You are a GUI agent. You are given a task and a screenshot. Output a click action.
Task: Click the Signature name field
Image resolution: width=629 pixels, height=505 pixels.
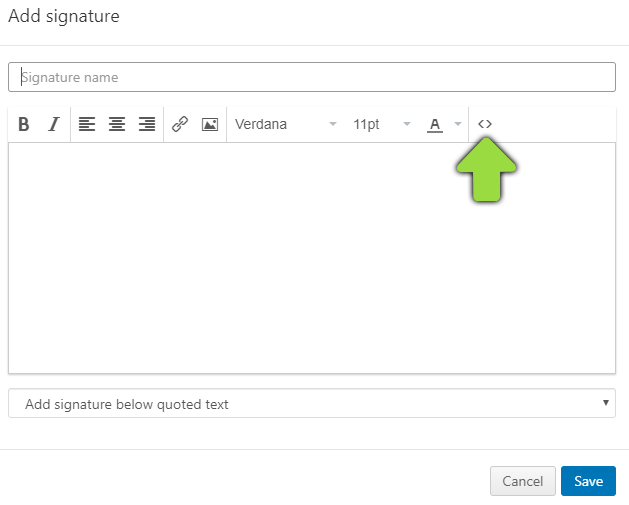click(x=312, y=77)
